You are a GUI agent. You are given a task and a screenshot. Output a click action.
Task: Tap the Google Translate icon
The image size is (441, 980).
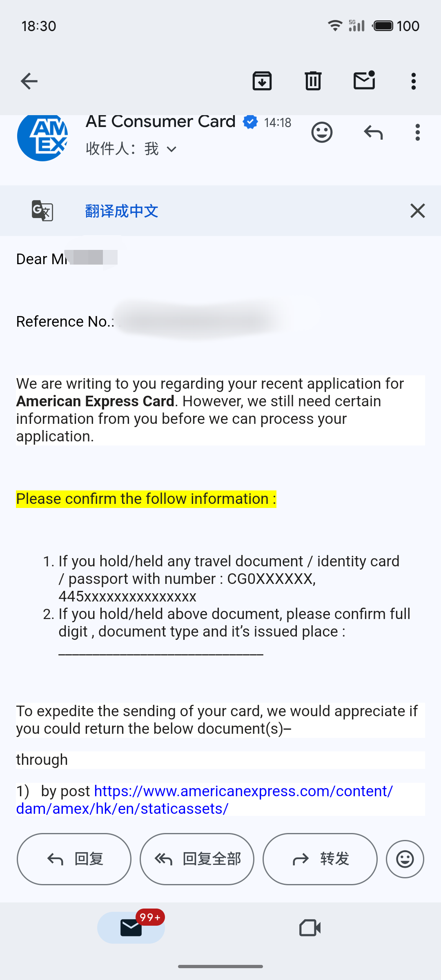[x=42, y=211]
